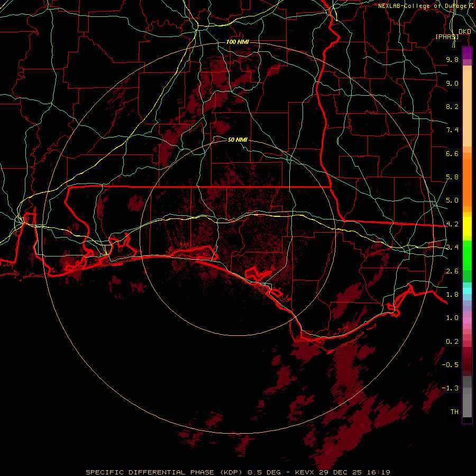The height and width of the screenshot is (476, 476).
Task: Click the 5.8 scale value
Action: [452, 177]
